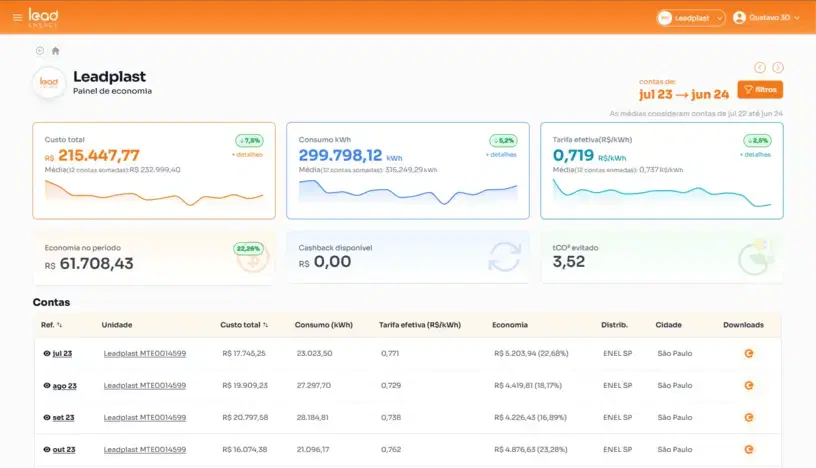Click the 299.798,12 kWh consumption value
The width and height of the screenshot is (816, 468).
click(x=340, y=155)
